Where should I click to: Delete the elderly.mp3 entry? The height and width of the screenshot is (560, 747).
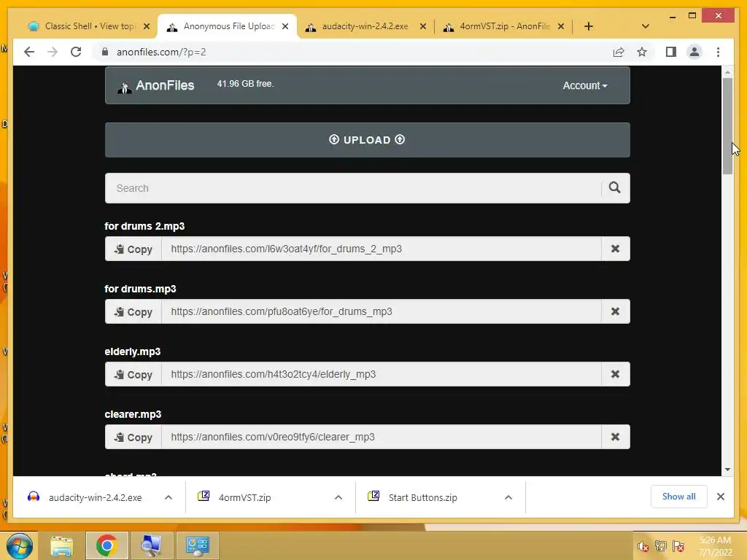[x=615, y=374]
